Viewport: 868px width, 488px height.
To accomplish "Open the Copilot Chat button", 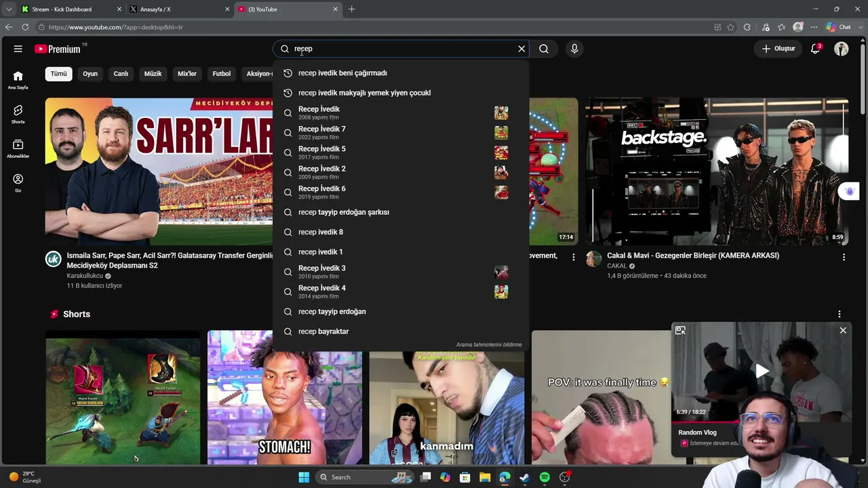I will [839, 27].
